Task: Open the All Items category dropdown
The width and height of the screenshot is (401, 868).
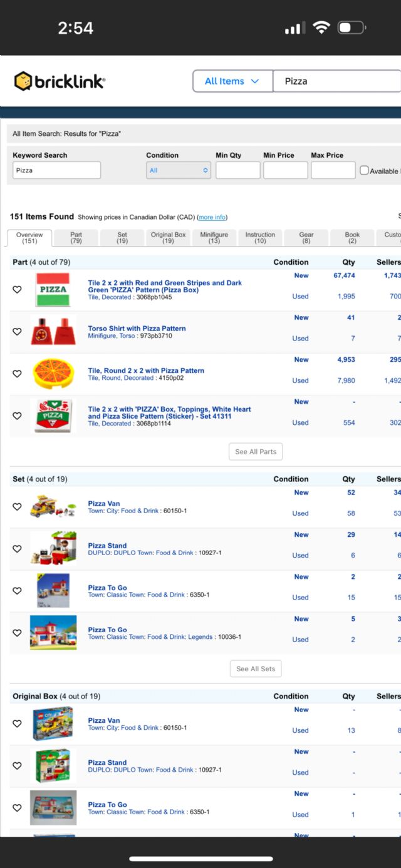Action: click(232, 81)
